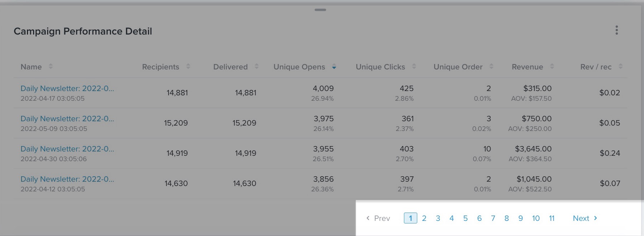Sort the table by Delivered column
The height and width of the screenshot is (236, 644).
(x=256, y=67)
